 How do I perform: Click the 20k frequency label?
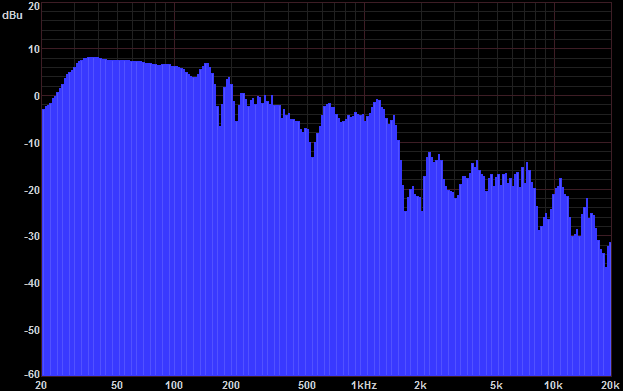click(x=611, y=385)
